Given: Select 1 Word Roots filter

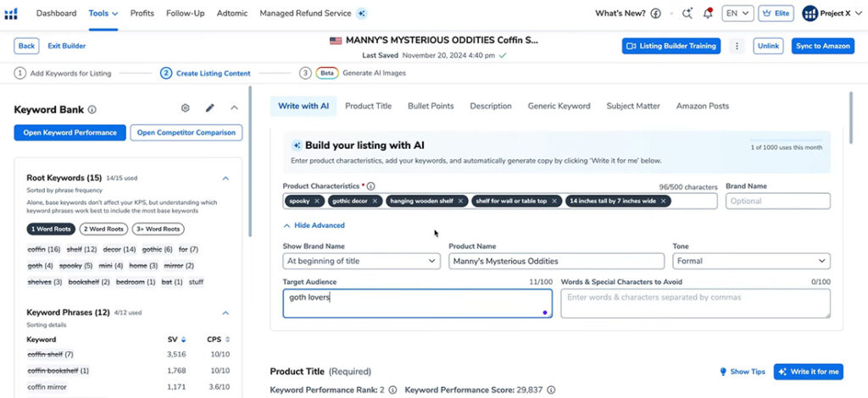Looking at the screenshot, I should [x=51, y=229].
